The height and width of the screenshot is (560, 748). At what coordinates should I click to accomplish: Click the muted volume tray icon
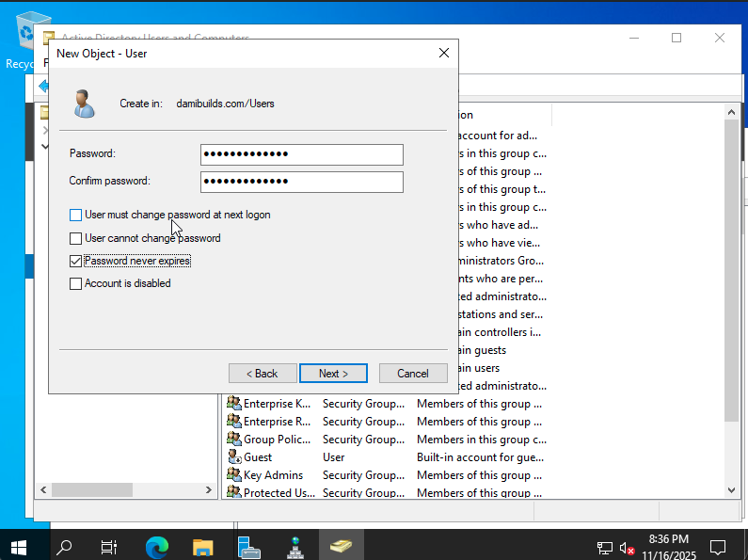[x=627, y=548]
